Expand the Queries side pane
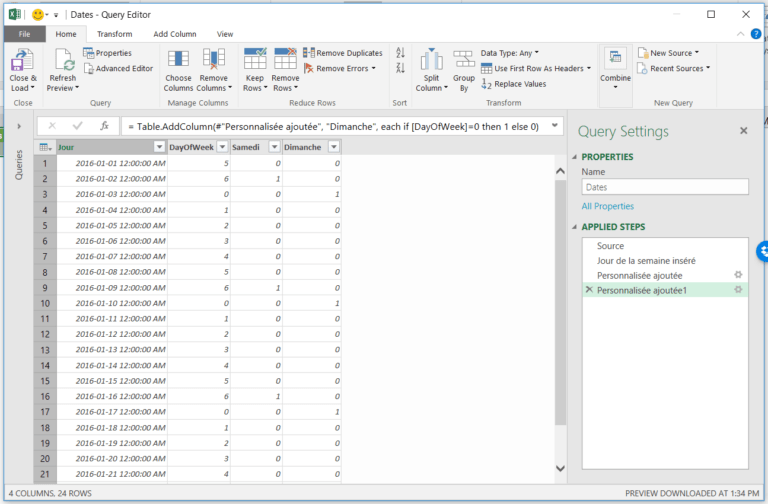The image size is (768, 504). pyautogui.click(x=19, y=126)
